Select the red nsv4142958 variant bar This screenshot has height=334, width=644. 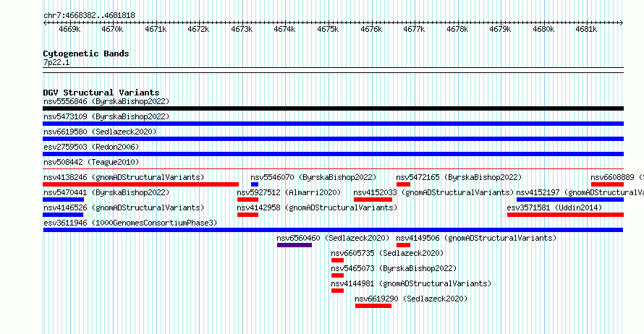247,215
